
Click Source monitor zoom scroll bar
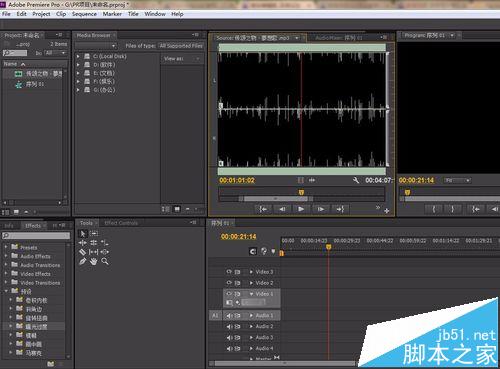click(275, 199)
